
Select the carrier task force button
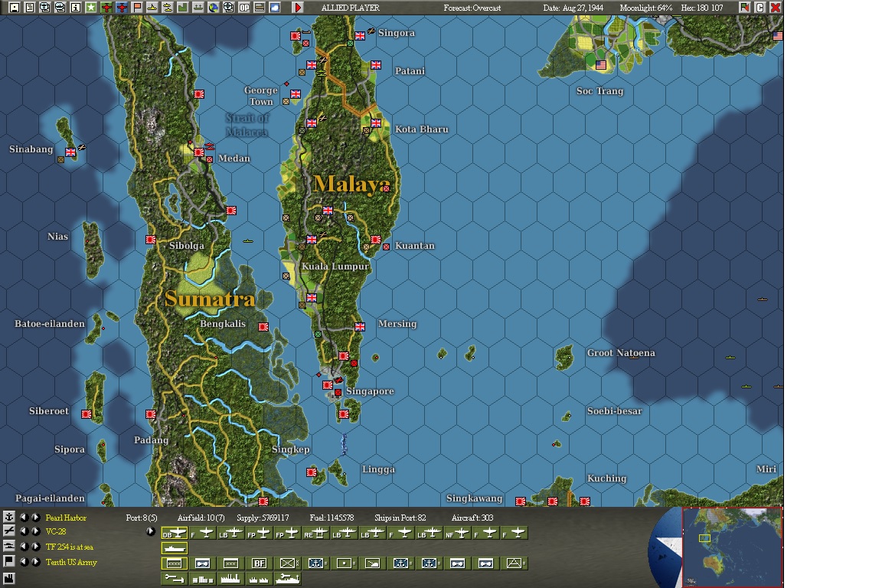(175, 548)
